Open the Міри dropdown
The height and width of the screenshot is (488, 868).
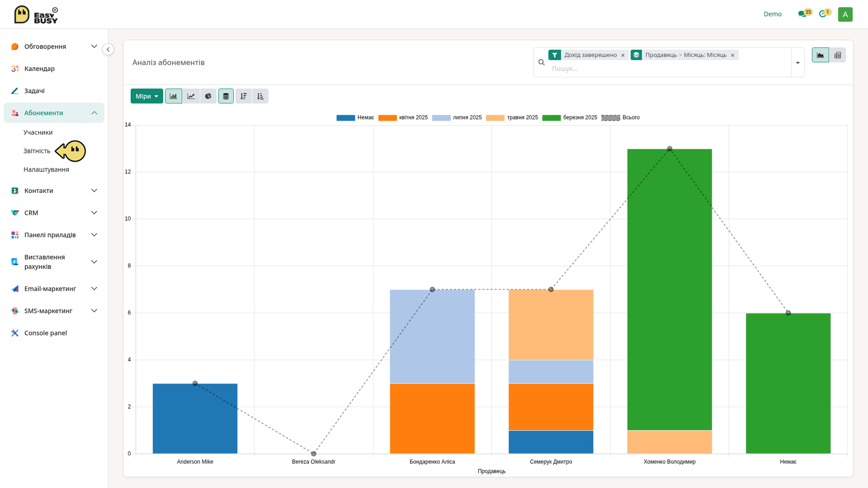(x=147, y=96)
